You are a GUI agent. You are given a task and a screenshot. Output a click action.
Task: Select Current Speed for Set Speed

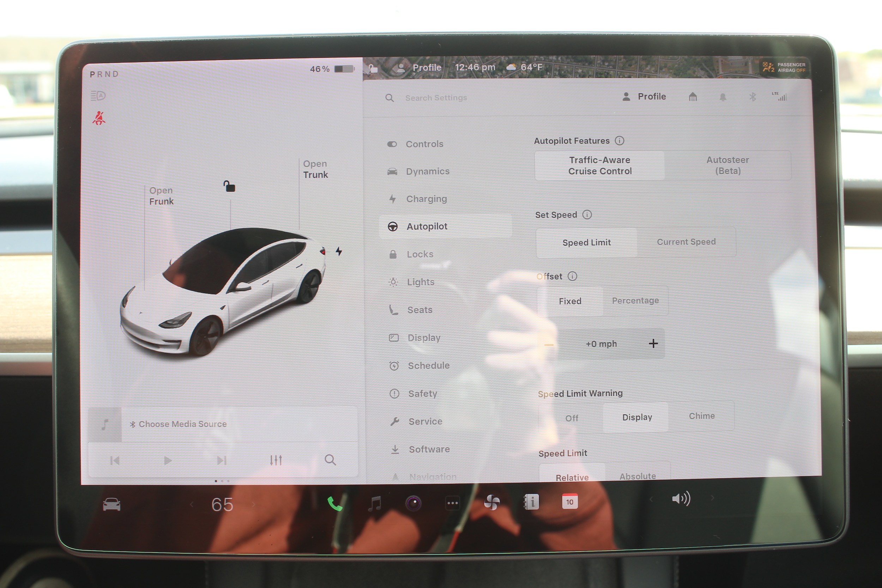686,242
